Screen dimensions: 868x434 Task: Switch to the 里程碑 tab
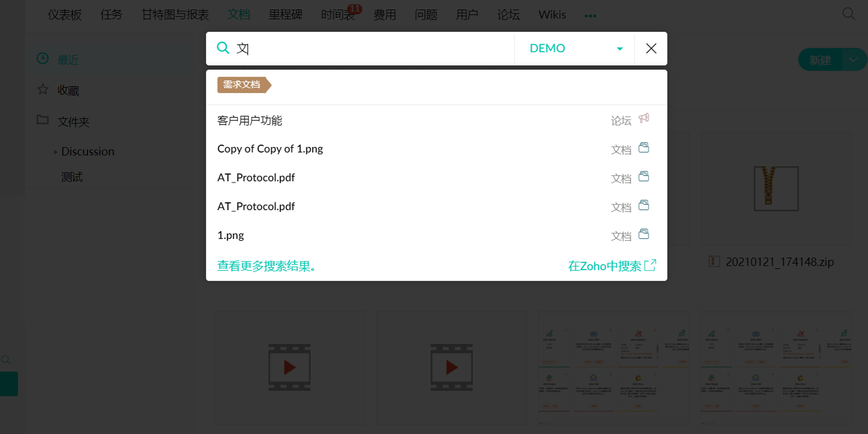(x=285, y=15)
